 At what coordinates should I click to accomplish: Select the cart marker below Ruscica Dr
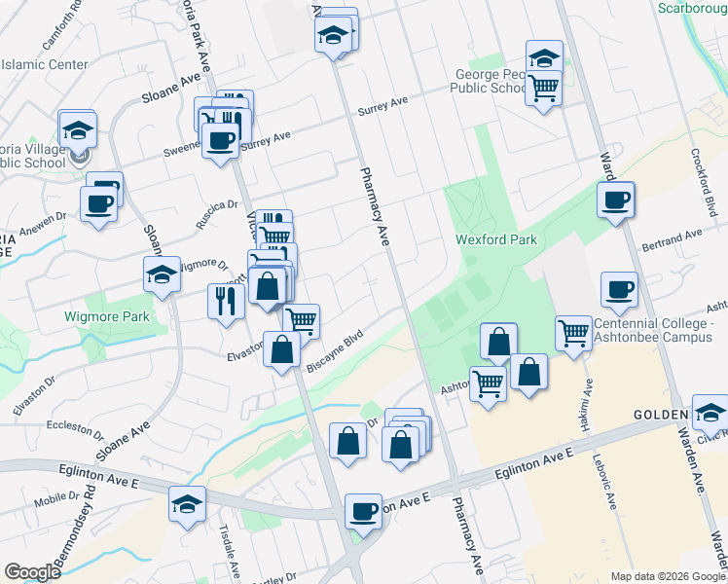point(276,234)
